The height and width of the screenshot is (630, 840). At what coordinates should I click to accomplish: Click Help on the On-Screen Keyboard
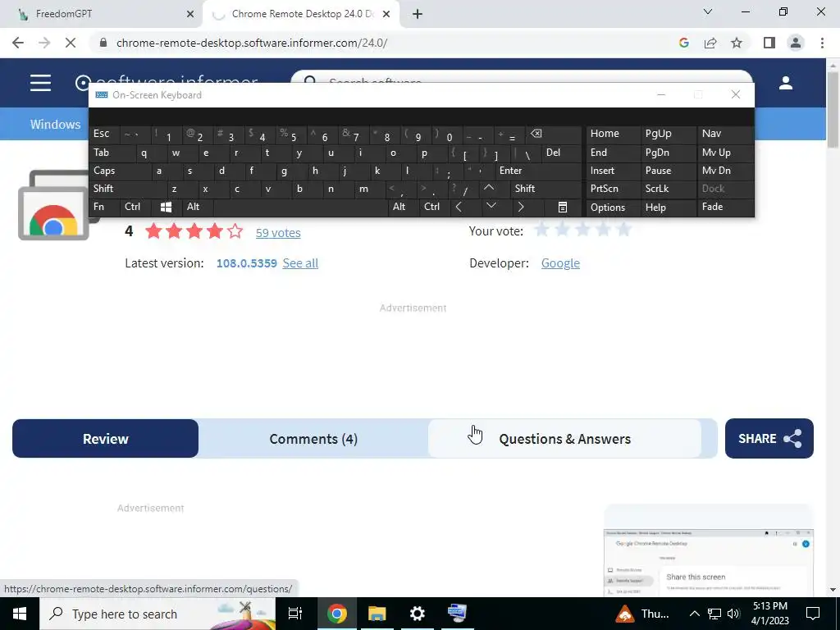pyautogui.click(x=668, y=208)
